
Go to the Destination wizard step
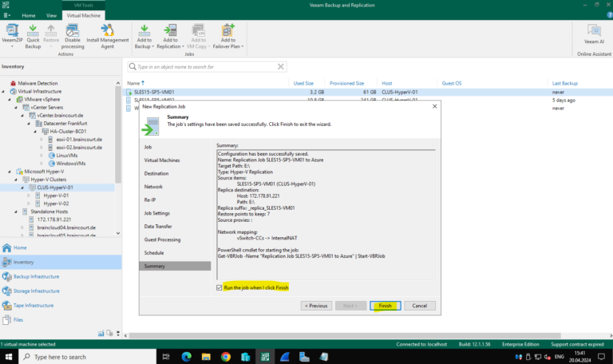tap(156, 173)
